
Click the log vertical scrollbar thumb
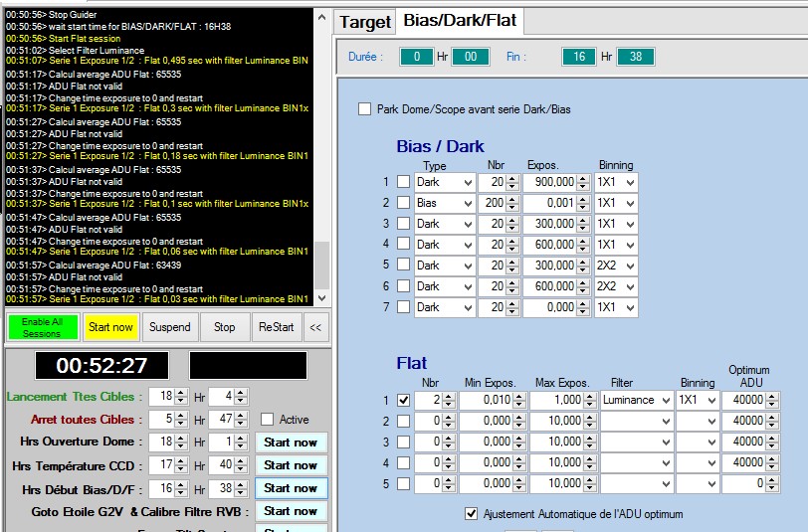coord(322,266)
